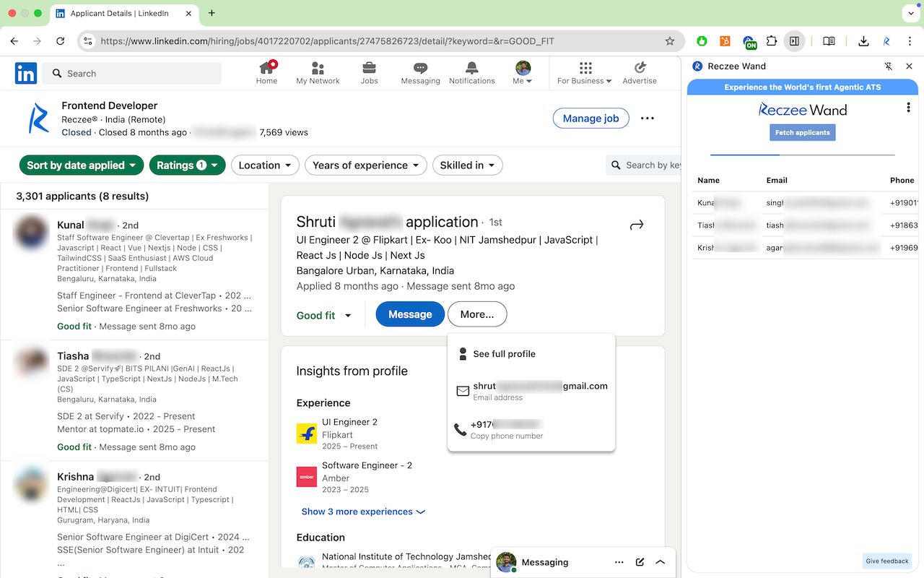Click the Reczee extension icon in the toolbar

click(886, 41)
